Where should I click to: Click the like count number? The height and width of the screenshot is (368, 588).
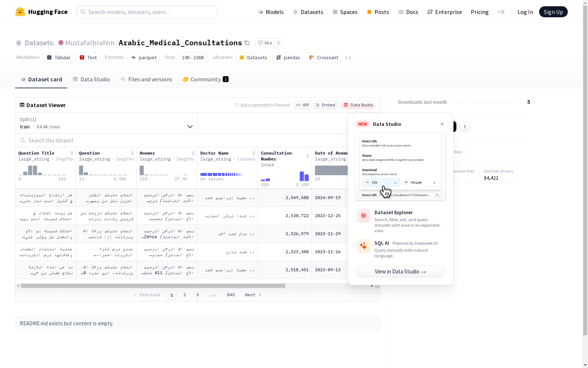click(279, 43)
